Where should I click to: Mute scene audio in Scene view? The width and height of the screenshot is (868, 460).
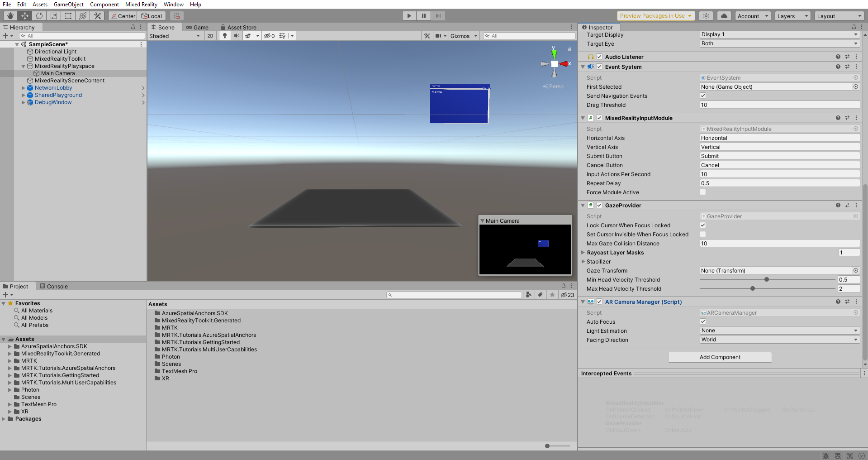236,36
